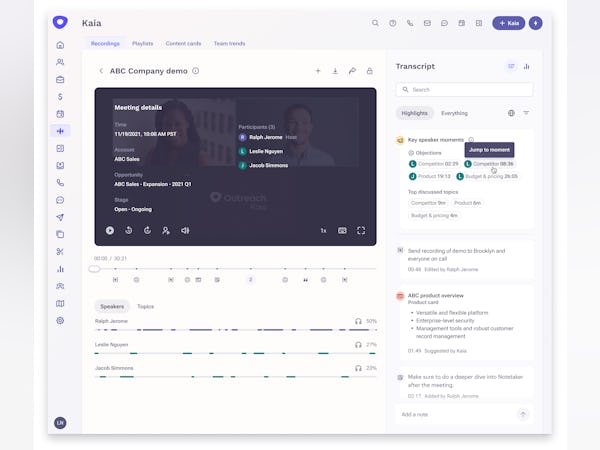Viewport: 600px width, 450px height.
Task: Enter fullscreen in the video player
Action: pyautogui.click(x=361, y=230)
